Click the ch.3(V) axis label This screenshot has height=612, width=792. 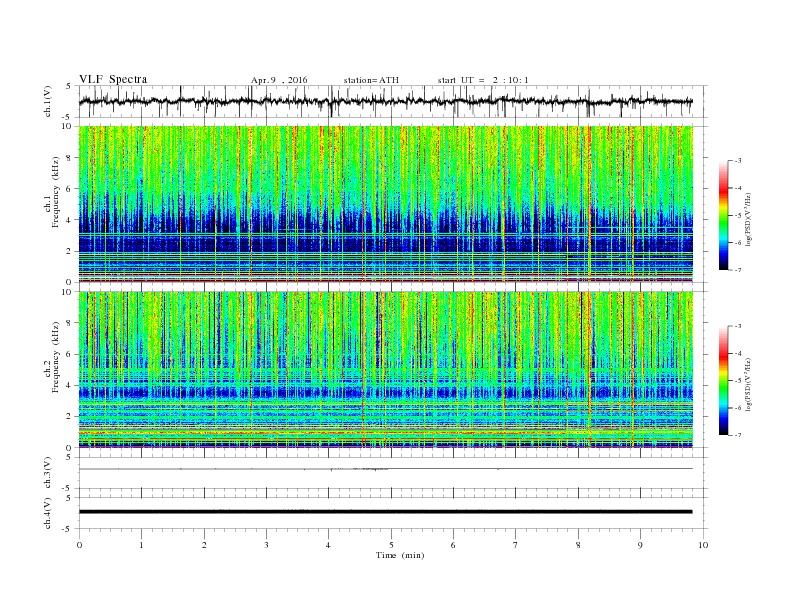pyautogui.click(x=48, y=473)
